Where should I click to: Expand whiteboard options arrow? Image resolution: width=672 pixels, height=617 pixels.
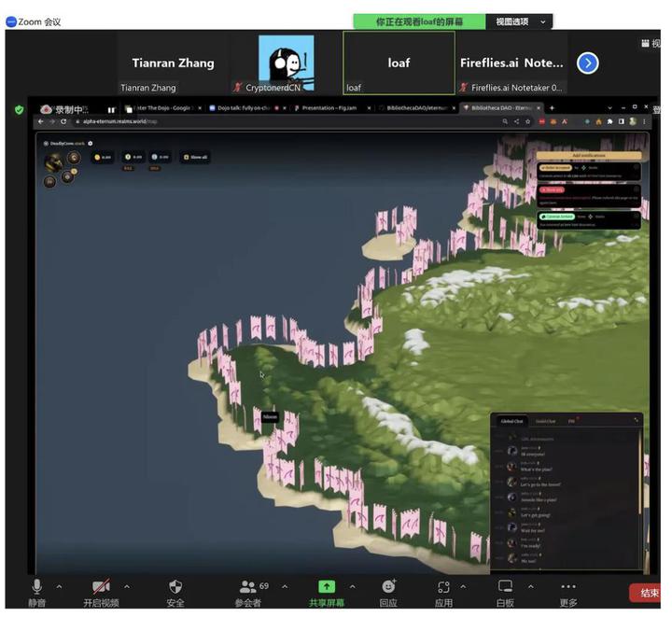pyautogui.click(x=530, y=586)
